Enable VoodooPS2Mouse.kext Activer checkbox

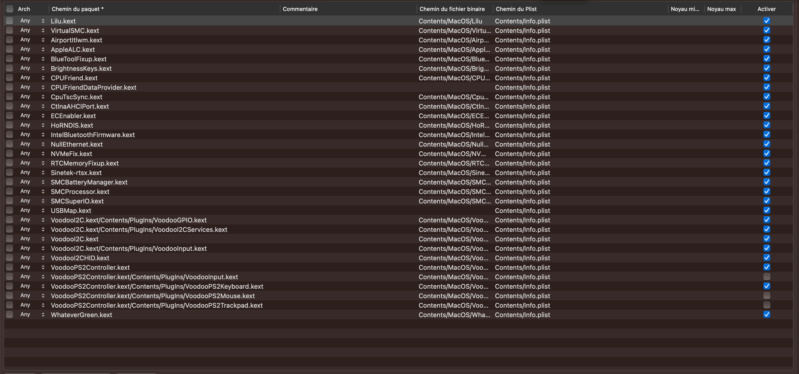click(x=766, y=296)
